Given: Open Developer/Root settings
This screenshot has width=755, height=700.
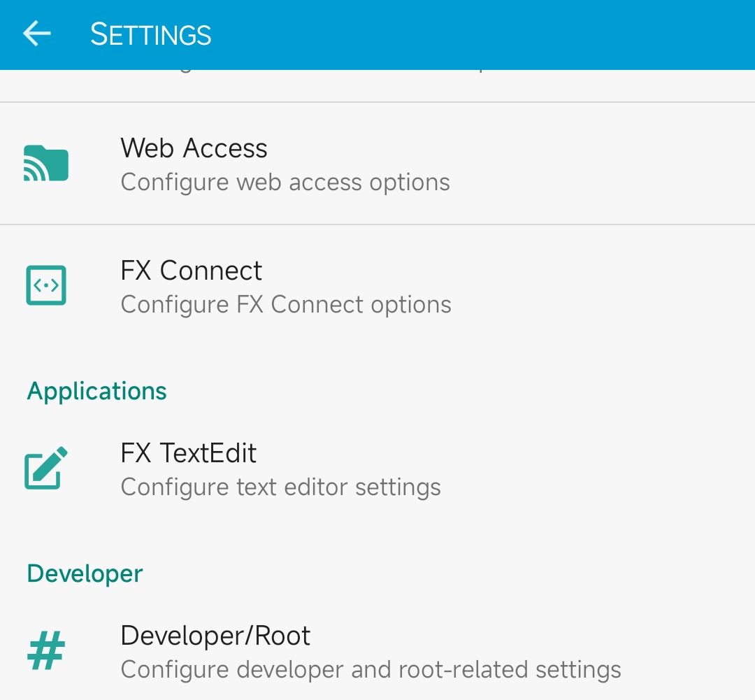Looking at the screenshot, I should tap(377, 651).
